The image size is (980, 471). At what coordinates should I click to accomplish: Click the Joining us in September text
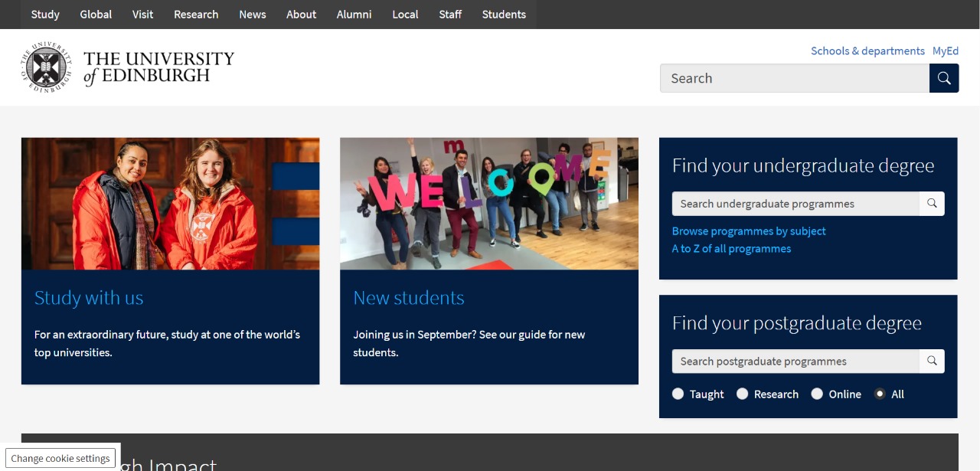click(x=469, y=343)
